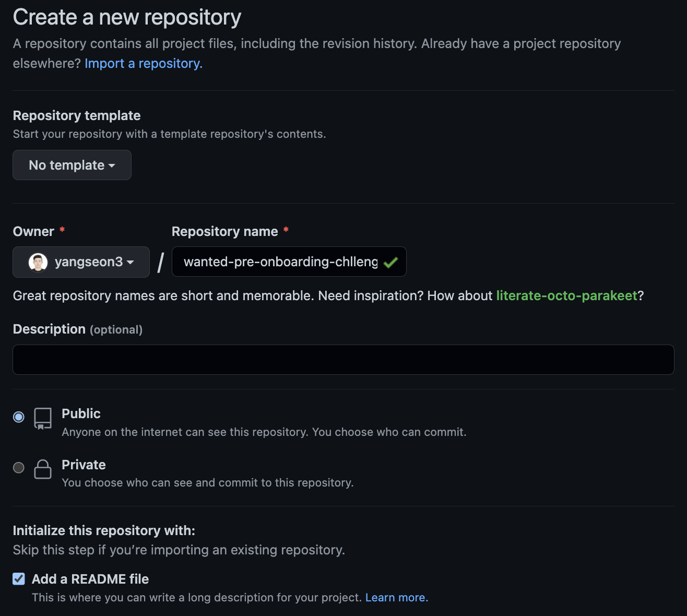Open the No template dropdown
687x616 pixels.
[72, 165]
